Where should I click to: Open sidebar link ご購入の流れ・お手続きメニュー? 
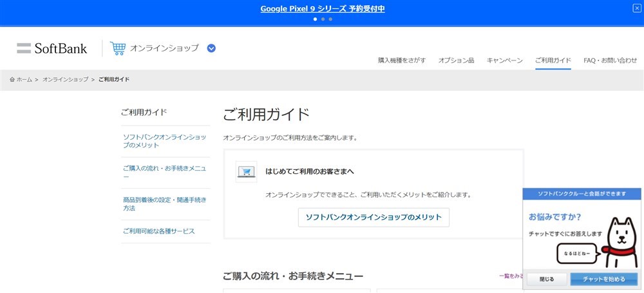[165, 172]
